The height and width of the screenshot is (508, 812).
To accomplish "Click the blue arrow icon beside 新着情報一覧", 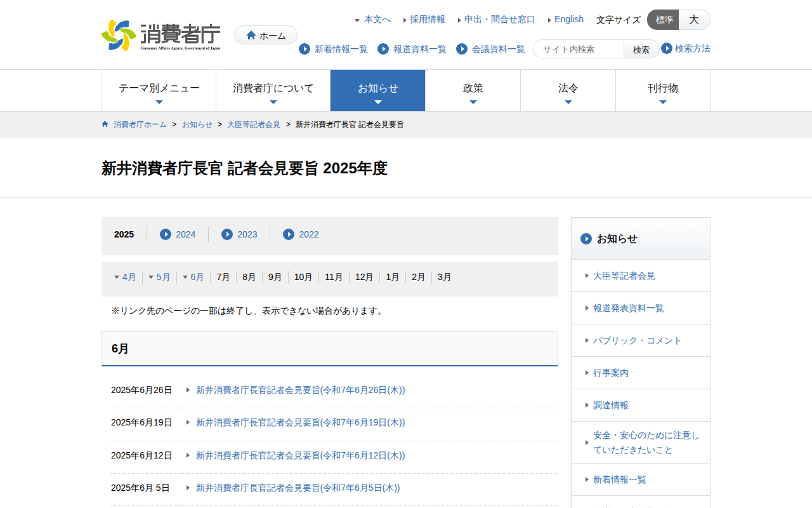I will click(x=304, y=49).
